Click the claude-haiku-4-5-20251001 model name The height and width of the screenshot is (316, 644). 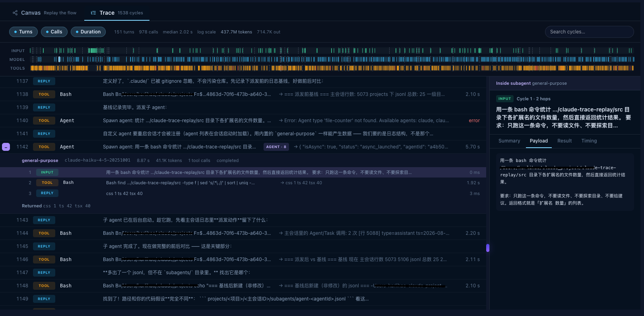[x=97, y=160]
